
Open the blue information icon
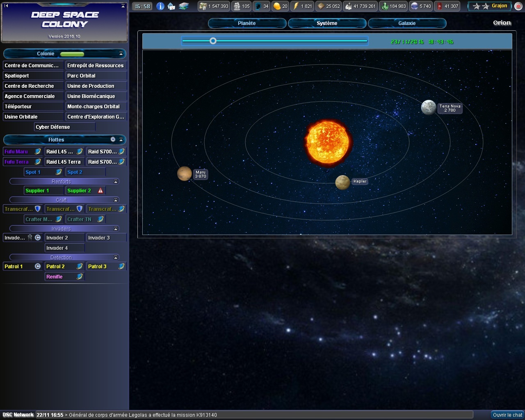[x=160, y=6]
